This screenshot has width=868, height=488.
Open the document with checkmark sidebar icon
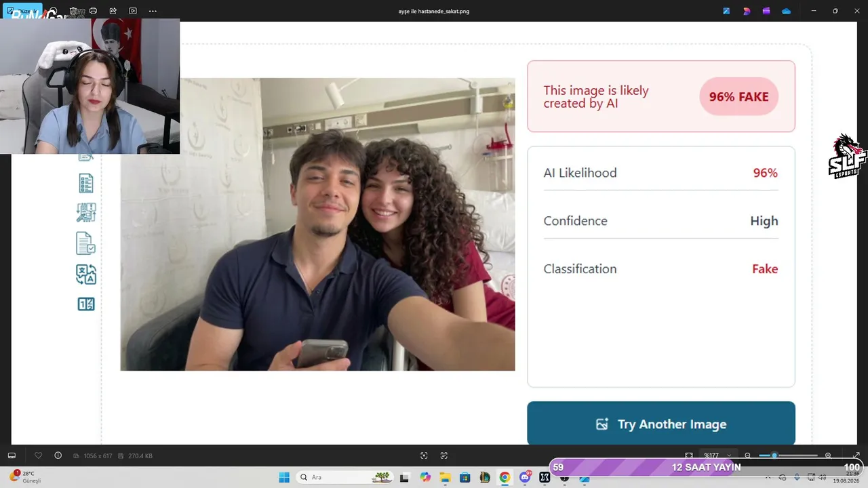pos(86,243)
